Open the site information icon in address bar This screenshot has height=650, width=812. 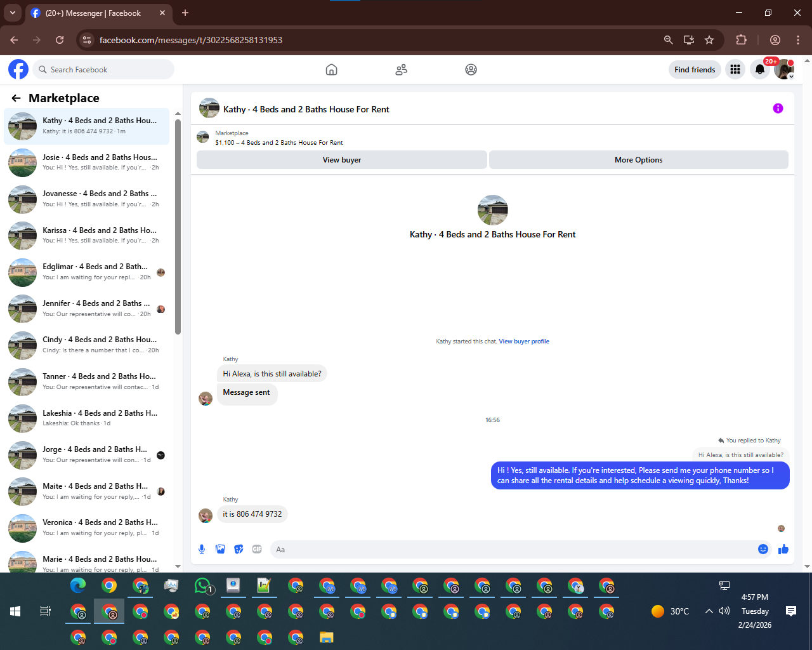(x=88, y=40)
